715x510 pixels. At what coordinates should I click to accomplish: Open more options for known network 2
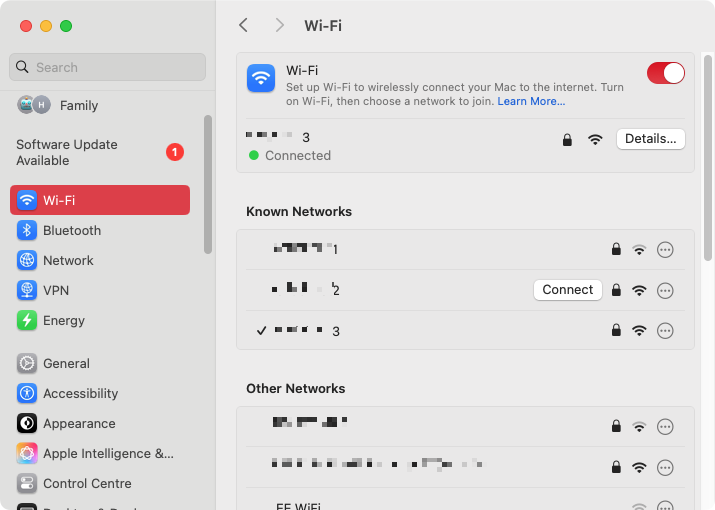(x=665, y=290)
